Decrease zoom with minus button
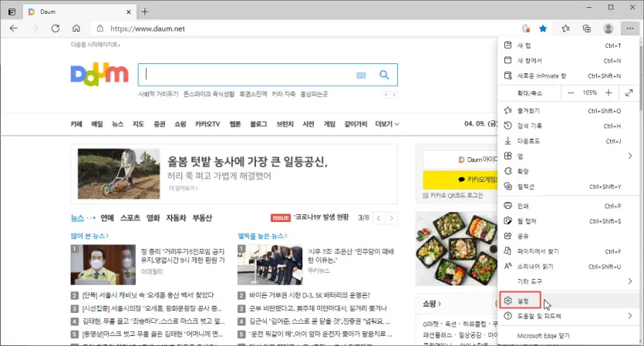 (x=571, y=92)
